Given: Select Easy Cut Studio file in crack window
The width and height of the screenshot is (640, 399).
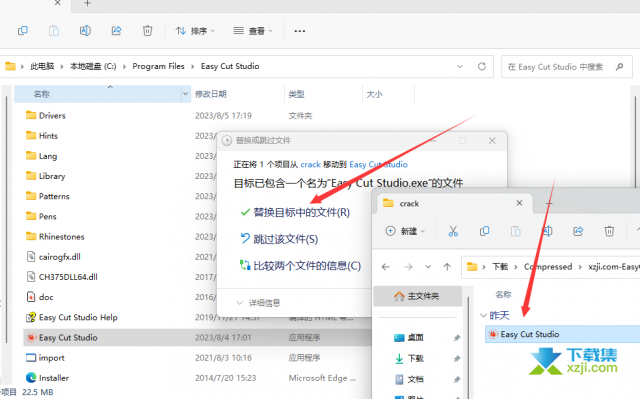Looking at the screenshot, I should point(563,334).
